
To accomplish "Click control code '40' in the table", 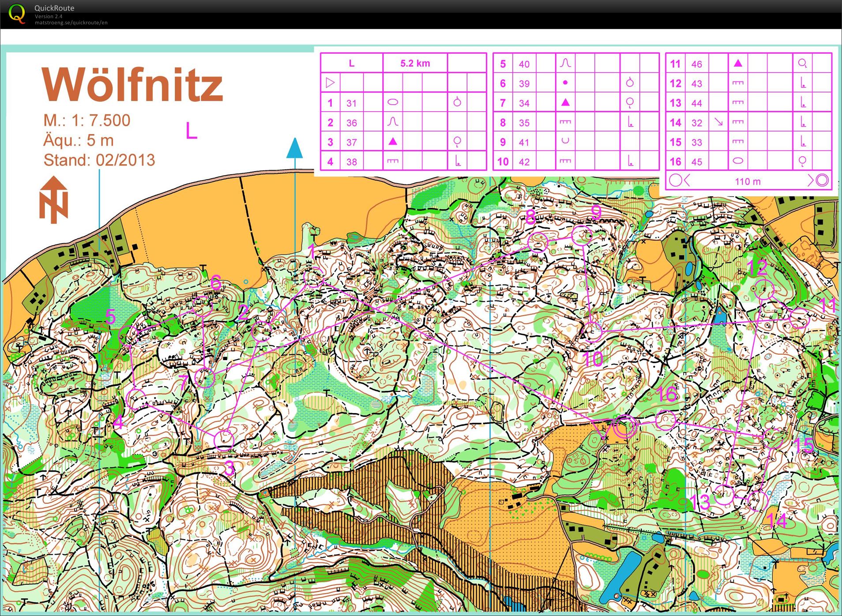I will (x=524, y=64).
